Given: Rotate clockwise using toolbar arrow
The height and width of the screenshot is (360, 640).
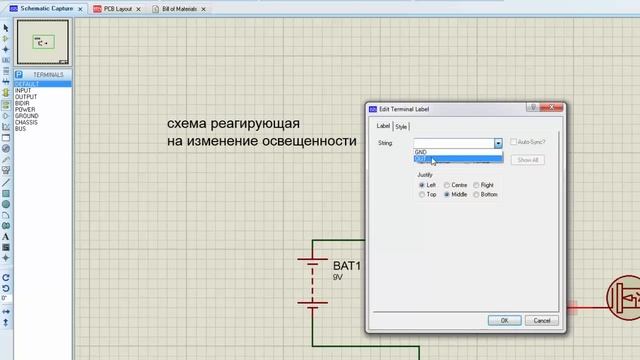Looking at the screenshot, I should (x=6, y=278).
